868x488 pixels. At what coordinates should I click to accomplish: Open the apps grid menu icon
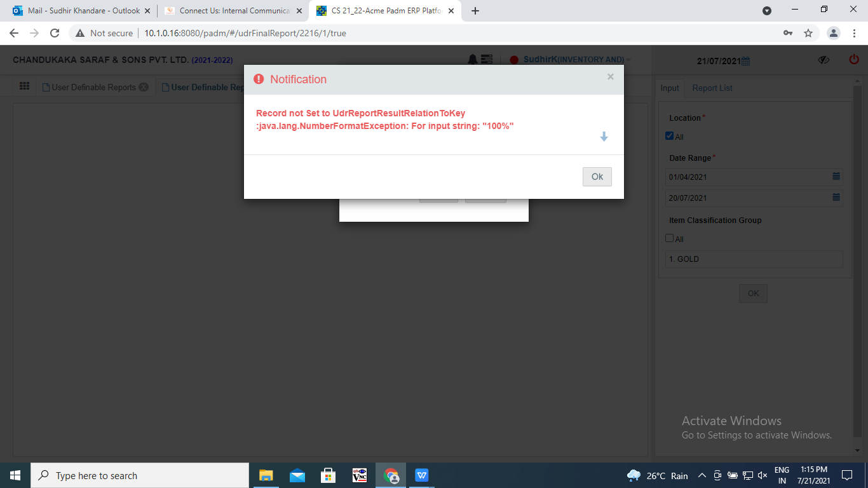click(25, 86)
